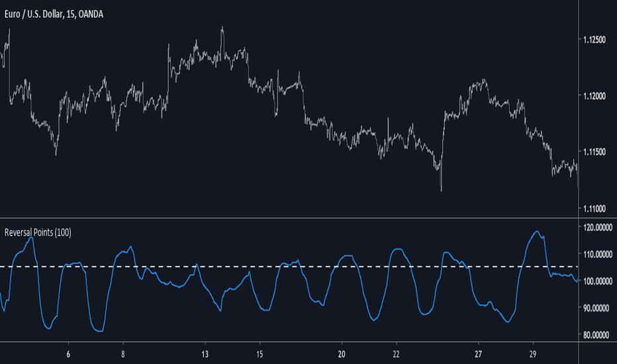Click the 1.11000 price axis label
Image resolution: width=617 pixels, height=364 pixels.
tap(594, 208)
